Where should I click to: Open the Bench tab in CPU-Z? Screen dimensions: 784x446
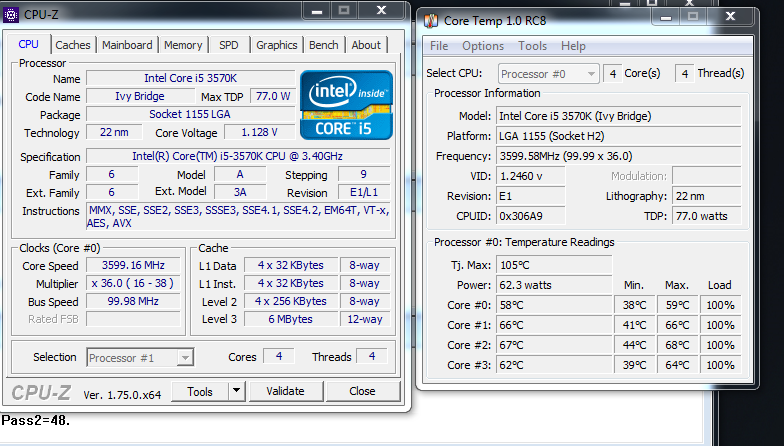(x=324, y=45)
